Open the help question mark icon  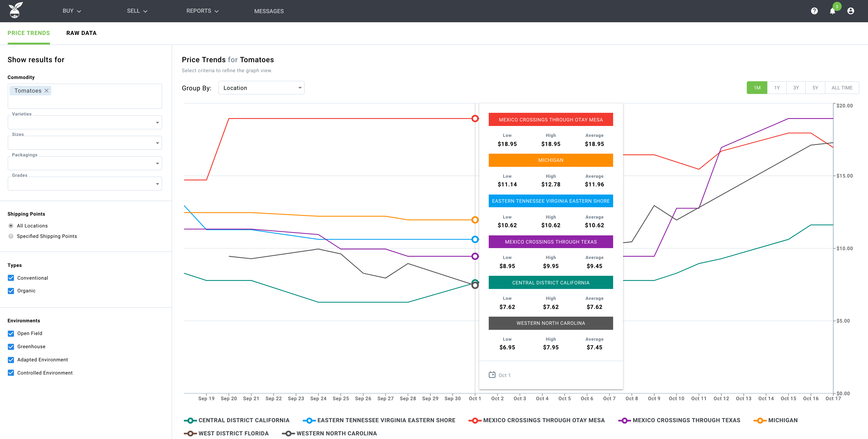tap(814, 11)
